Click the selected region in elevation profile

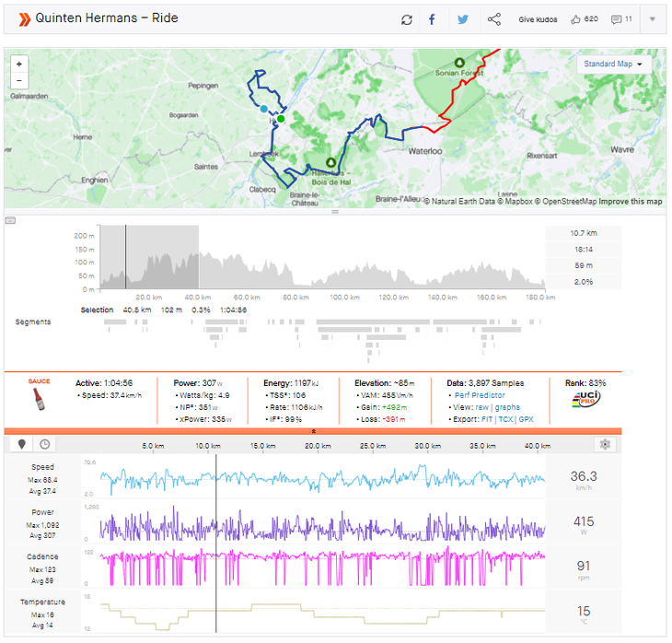(x=149, y=257)
